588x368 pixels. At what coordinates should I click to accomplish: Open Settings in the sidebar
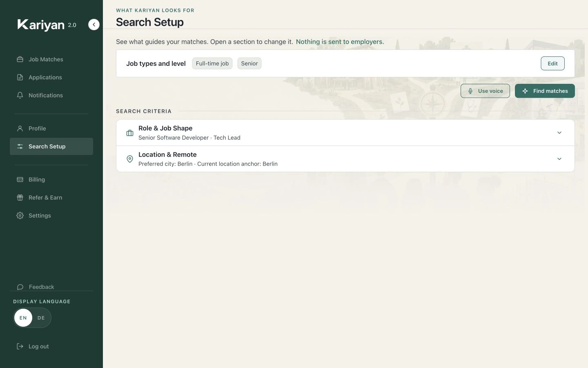51,215
